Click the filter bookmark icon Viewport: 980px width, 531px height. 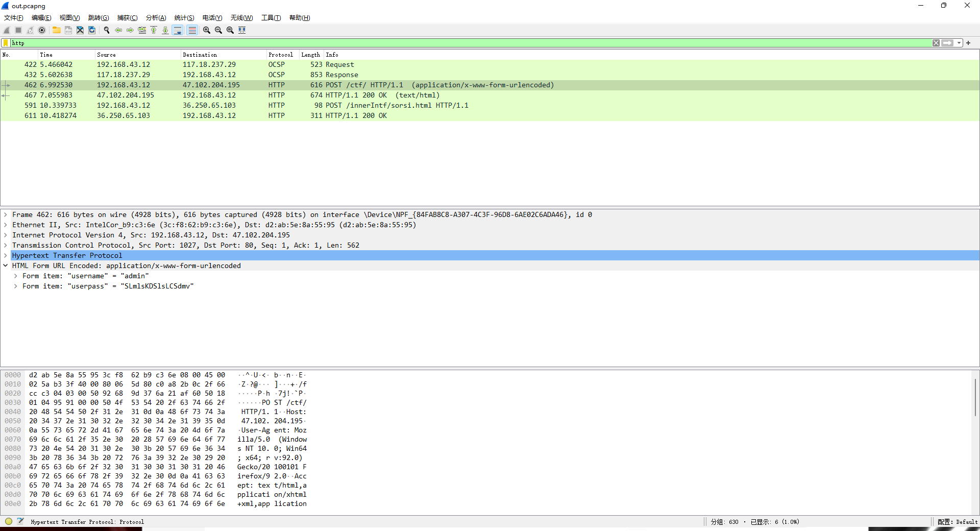coord(6,43)
